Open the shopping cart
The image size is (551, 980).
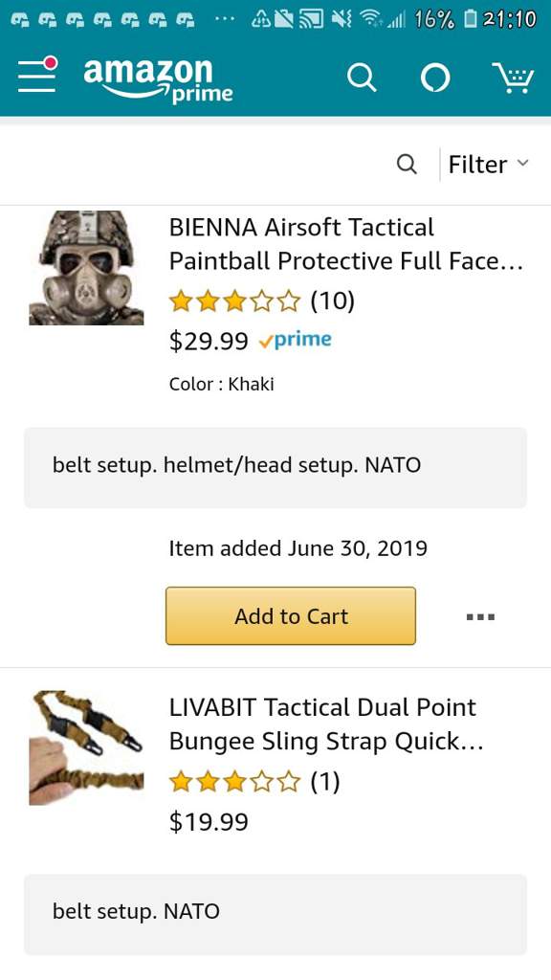pos(513,78)
